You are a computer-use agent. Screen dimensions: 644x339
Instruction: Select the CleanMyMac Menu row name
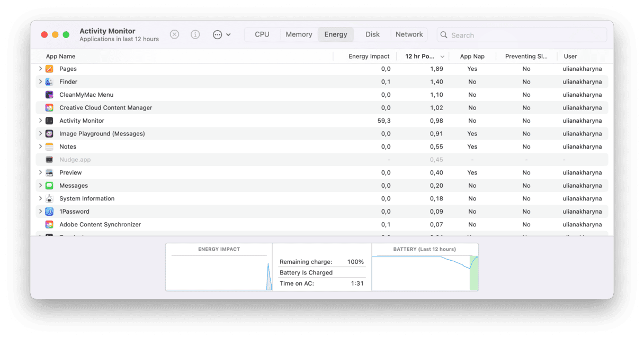(x=86, y=95)
